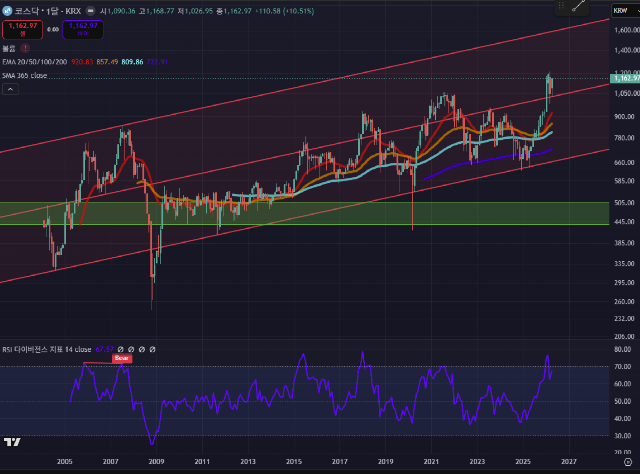Click the 30.00 RSI scale label

(622, 436)
